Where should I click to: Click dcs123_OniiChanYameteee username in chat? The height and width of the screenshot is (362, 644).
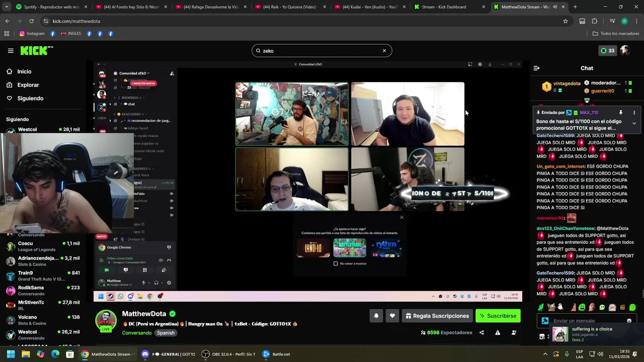566,228
